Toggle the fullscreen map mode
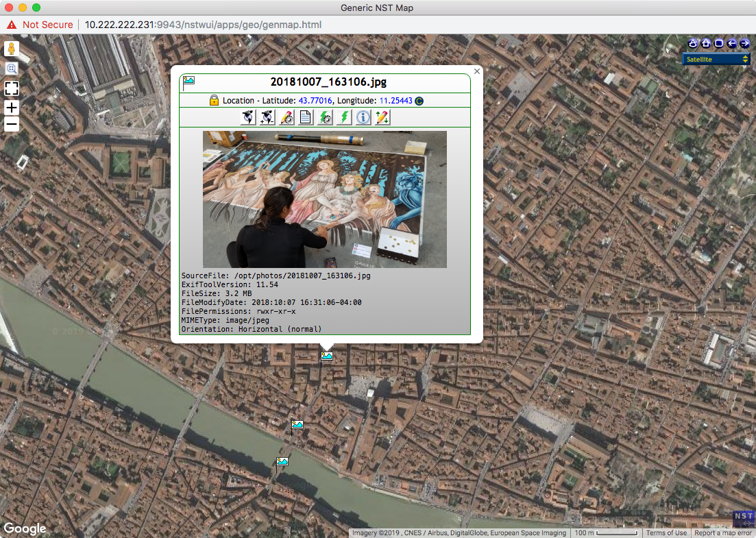 (11, 88)
